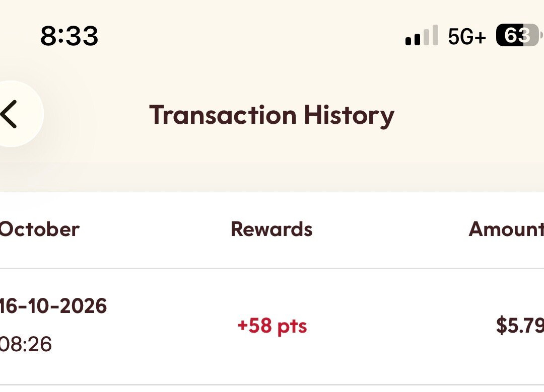Tap the cellular signal strength bars

[x=422, y=35]
